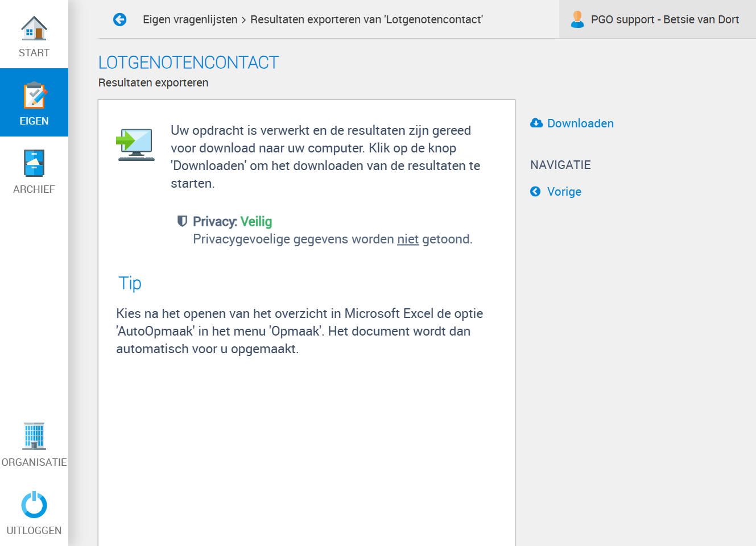Image resolution: width=756 pixels, height=546 pixels.
Task: Click the LOTGENOTENCONTACT heading
Action: tap(188, 63)
